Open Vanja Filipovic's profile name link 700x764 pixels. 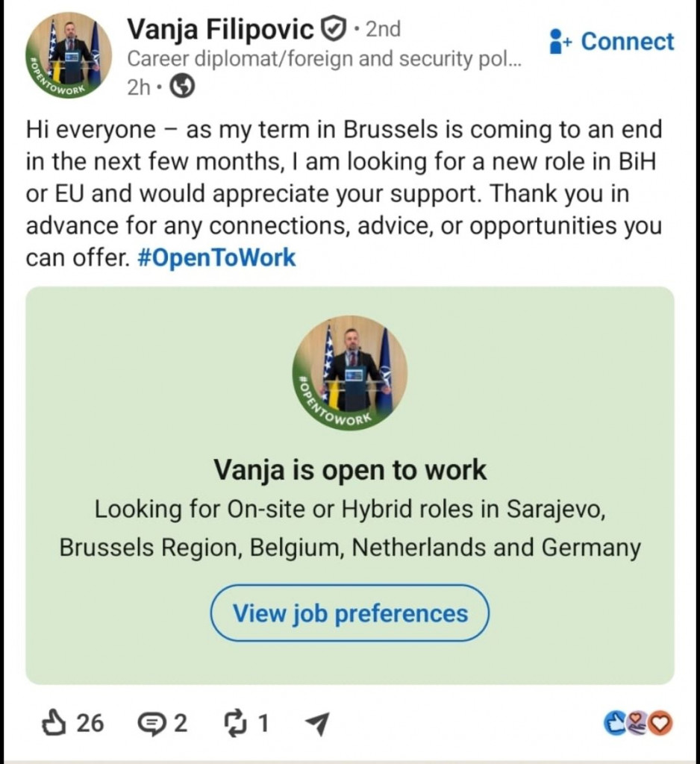pos(220,29)
